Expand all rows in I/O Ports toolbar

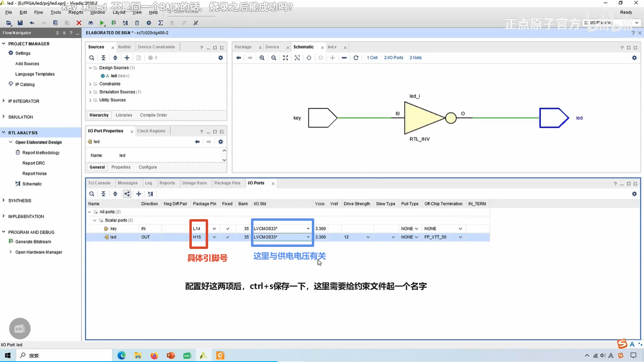coord(115,194)
